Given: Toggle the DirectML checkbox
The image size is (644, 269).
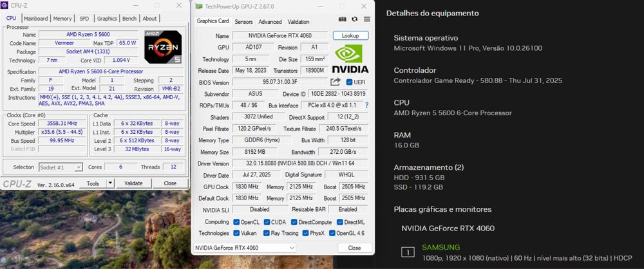Looking at the screenshot, I should (339, 222).
